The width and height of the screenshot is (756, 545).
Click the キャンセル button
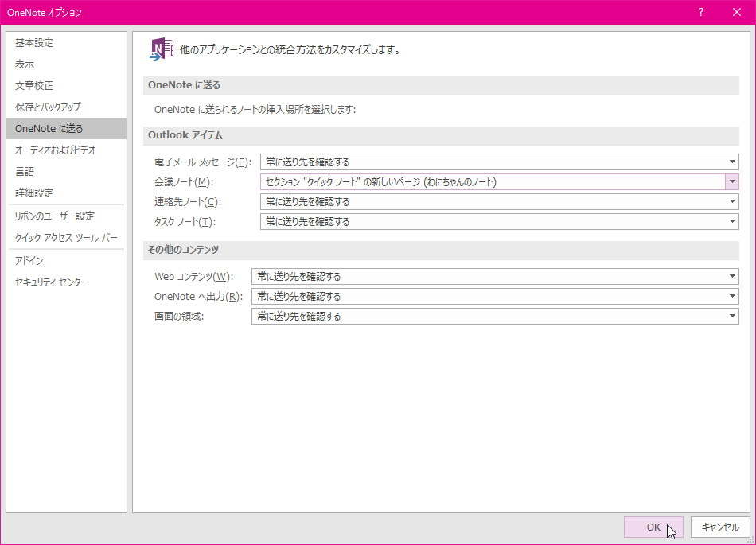(x=720, y=527)
